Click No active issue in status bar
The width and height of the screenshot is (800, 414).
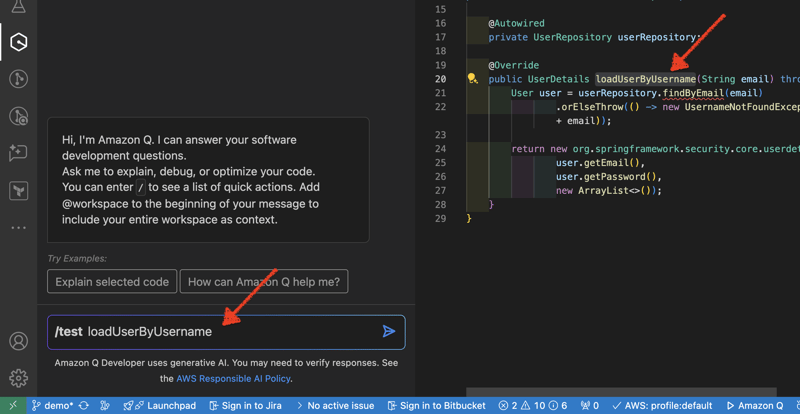pyautogui.click(x=334, y=406)
